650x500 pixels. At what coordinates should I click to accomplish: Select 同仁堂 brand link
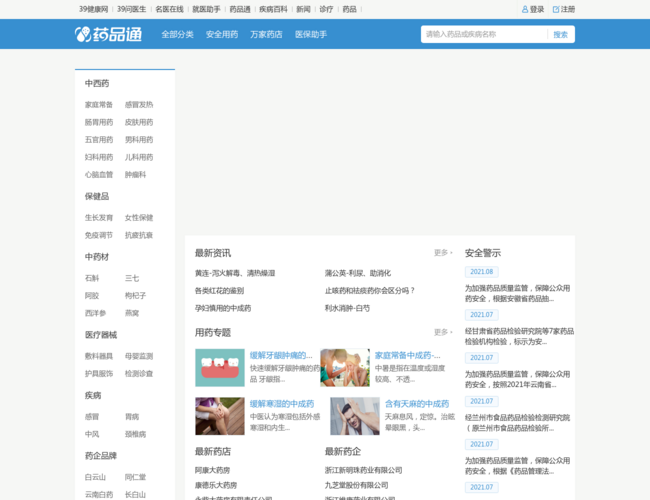(x=136, y=477)
